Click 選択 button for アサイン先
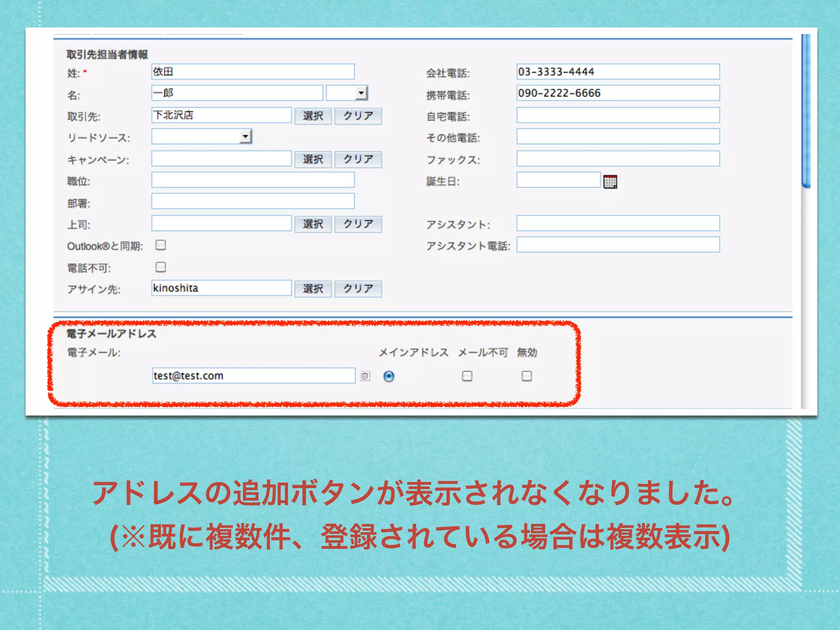Viewport: 840px width, 630px height. coord(313,289)
